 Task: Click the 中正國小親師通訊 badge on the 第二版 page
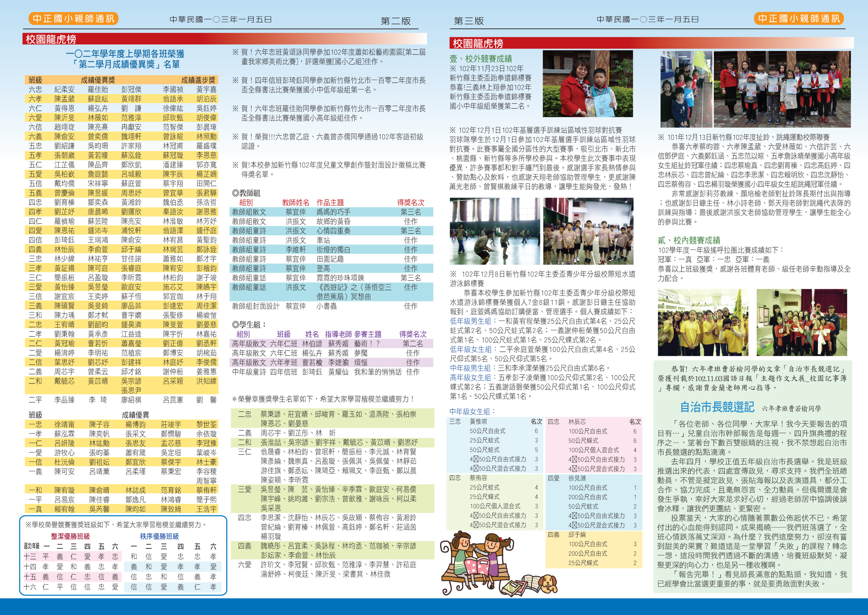(x=74, y=18)
